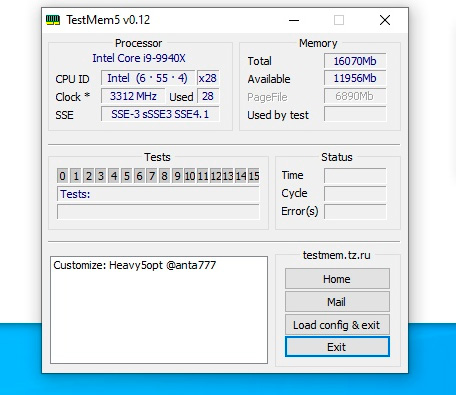456x395 pixels.
Task: Click the CPU ID value Intel (6 · 55 · 4)
Action: click(x=148, y=78)
